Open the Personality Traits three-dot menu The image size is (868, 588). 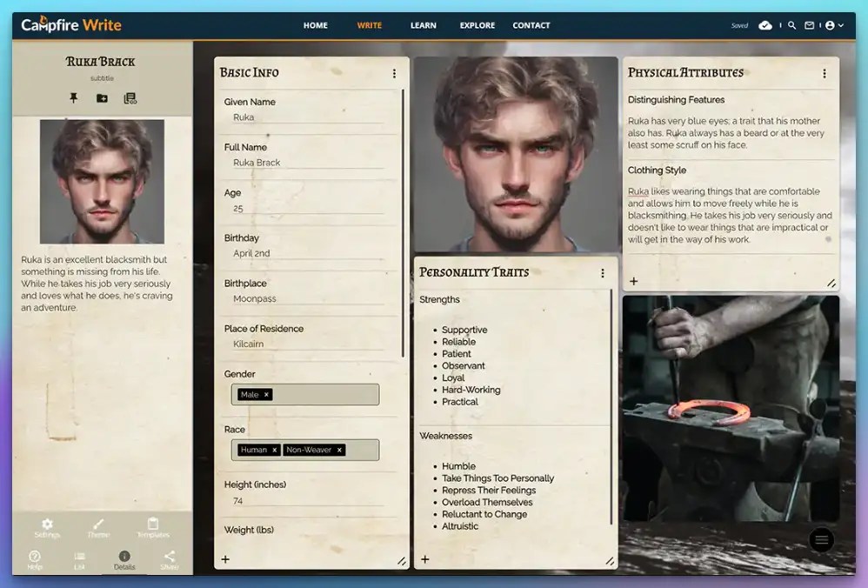[x=602, y=273]
